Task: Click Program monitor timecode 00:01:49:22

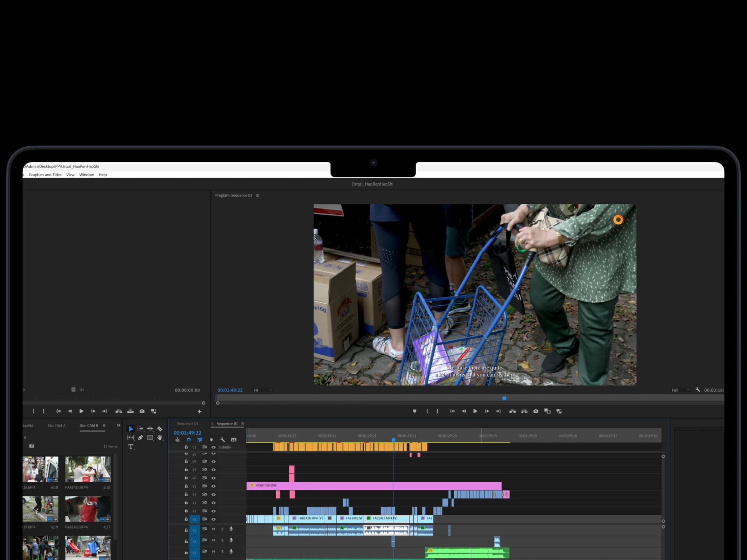Action: pyautogui.click(x=230, y=390)
